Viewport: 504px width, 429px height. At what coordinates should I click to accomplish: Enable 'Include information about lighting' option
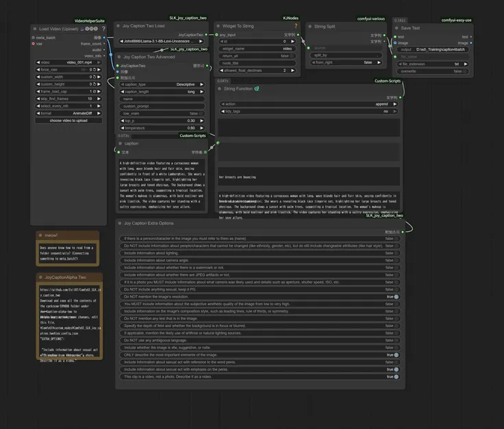click(x=260, y=253)
